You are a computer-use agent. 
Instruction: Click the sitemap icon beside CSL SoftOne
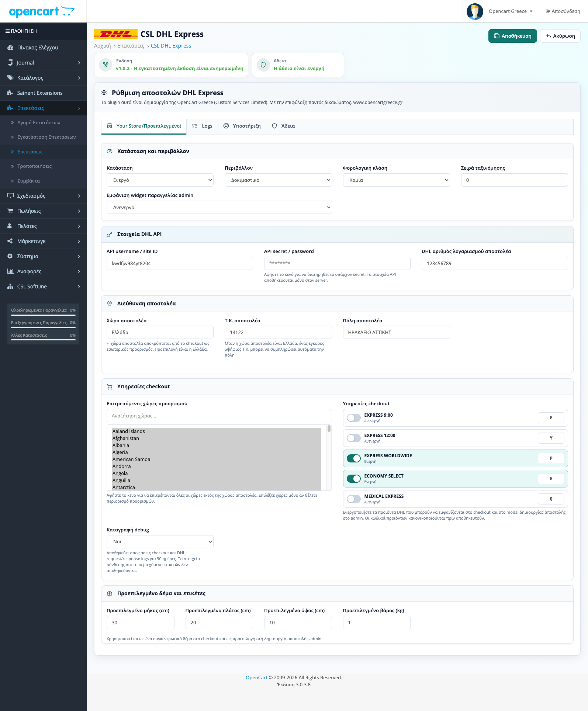click(x=10, y=287)
